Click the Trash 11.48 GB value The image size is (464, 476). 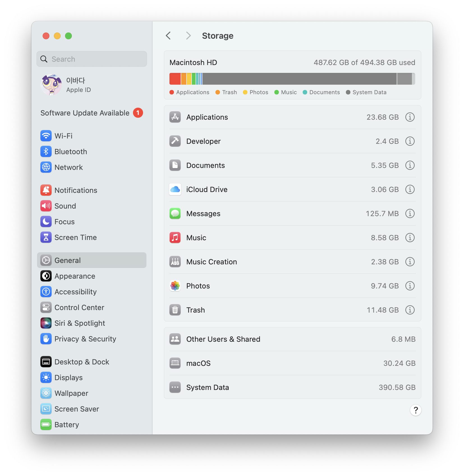[x=383, y=310]
